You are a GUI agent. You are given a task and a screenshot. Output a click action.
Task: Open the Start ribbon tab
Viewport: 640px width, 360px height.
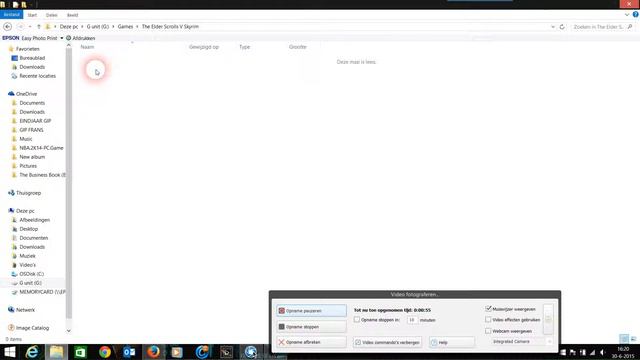click(x=32, y=15)
